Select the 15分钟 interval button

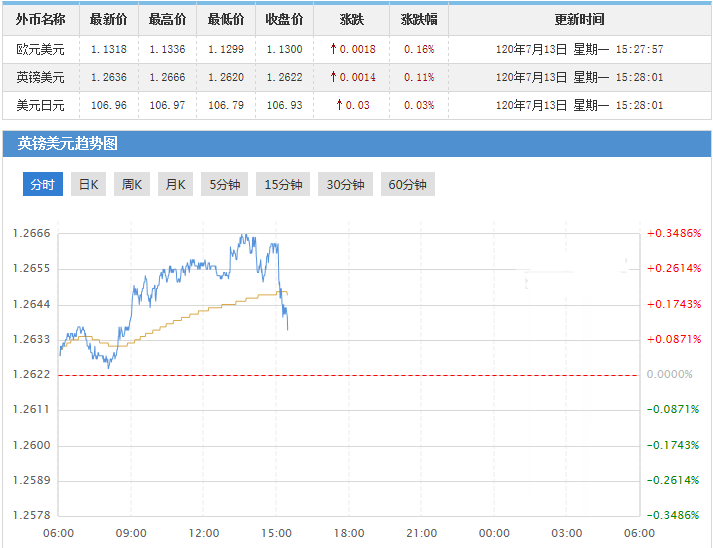click(284, 184)
